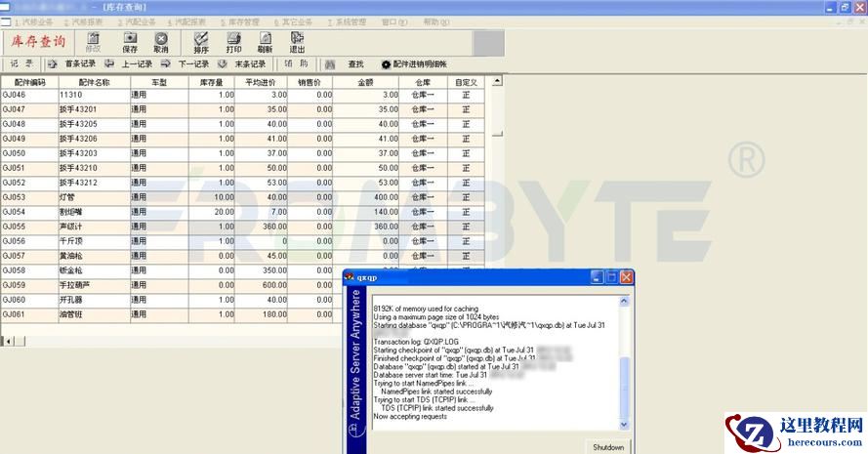Select the 扳手43206 part name cell
The height and width of the screenshot is (454, 868).
pyautogui.click(x=94, y=139)
